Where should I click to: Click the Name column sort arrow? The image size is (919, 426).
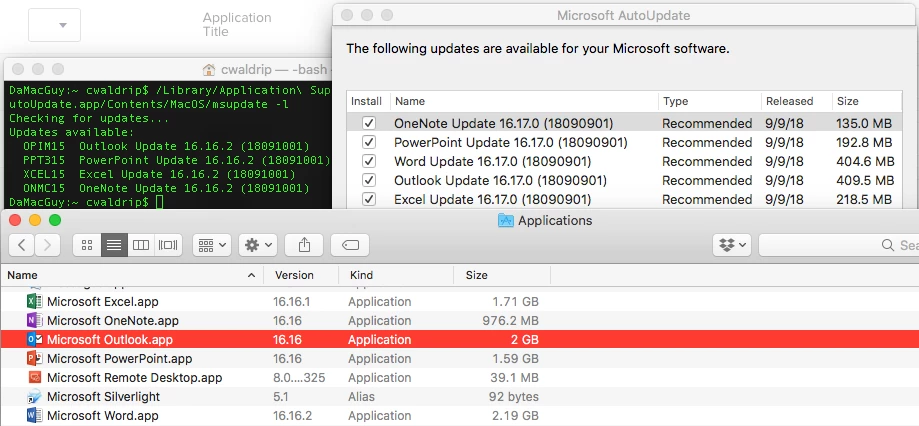(x=251, y=275)
